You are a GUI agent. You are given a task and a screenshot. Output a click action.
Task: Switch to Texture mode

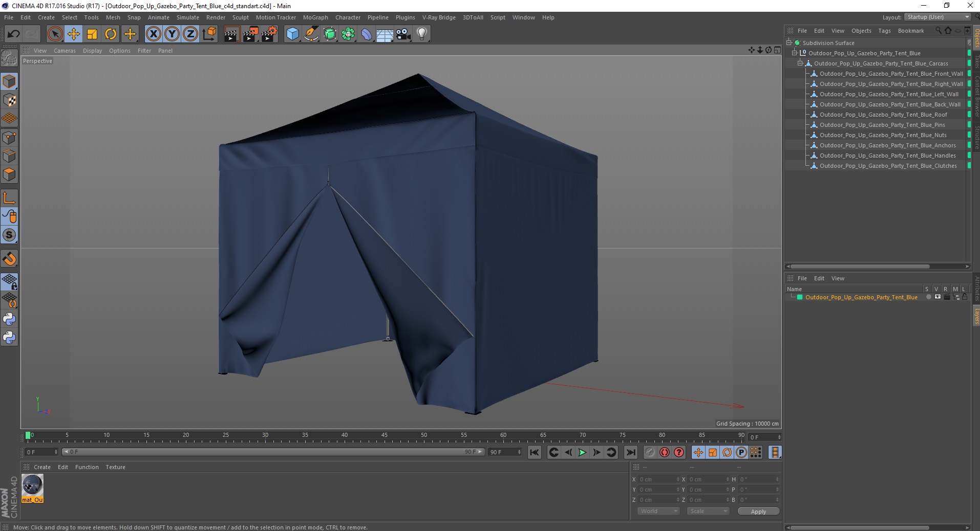9,100
